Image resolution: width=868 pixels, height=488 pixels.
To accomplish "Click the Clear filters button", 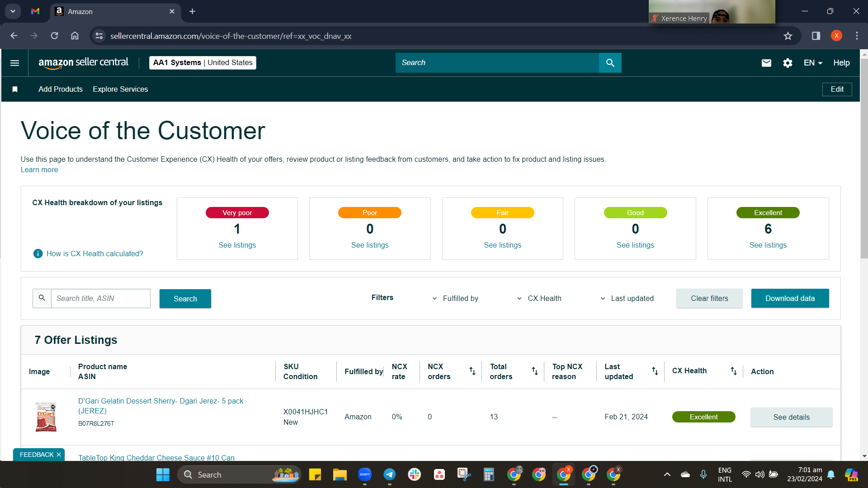I will pos(709,298).
